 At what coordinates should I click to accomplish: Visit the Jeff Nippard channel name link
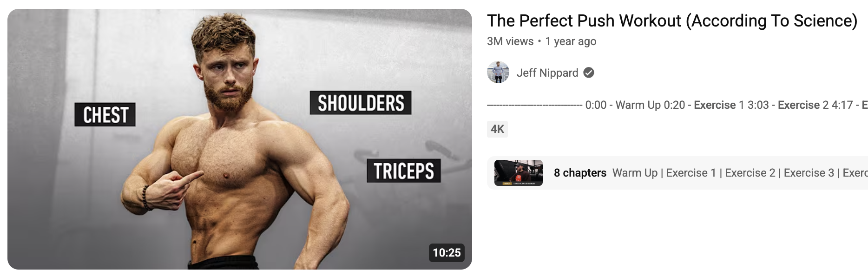(547, 73)
